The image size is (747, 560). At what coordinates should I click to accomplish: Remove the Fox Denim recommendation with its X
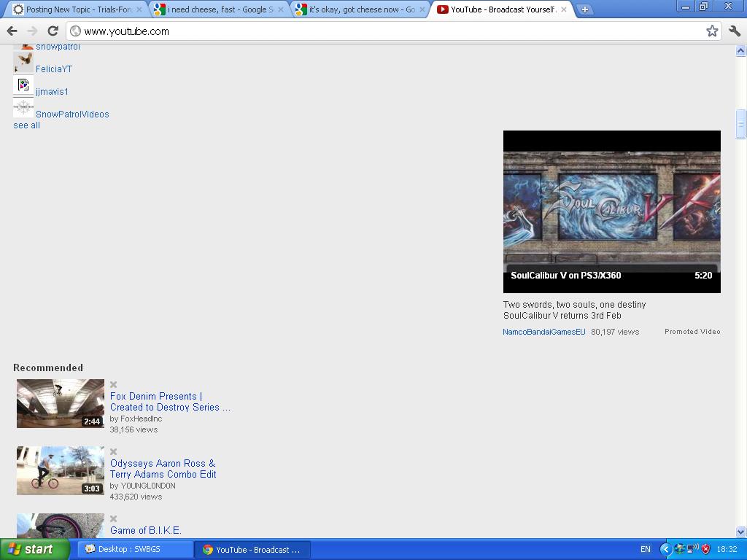113,384
